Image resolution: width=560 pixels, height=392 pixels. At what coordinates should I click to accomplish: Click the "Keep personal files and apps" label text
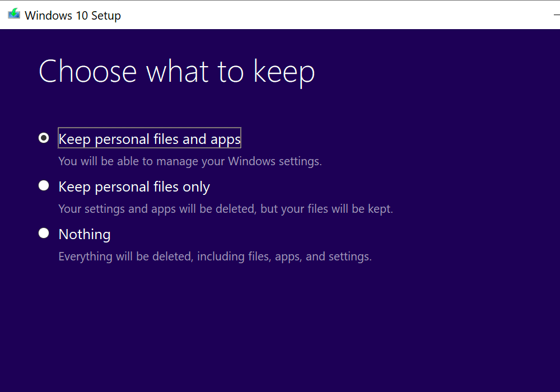[150, 138]
